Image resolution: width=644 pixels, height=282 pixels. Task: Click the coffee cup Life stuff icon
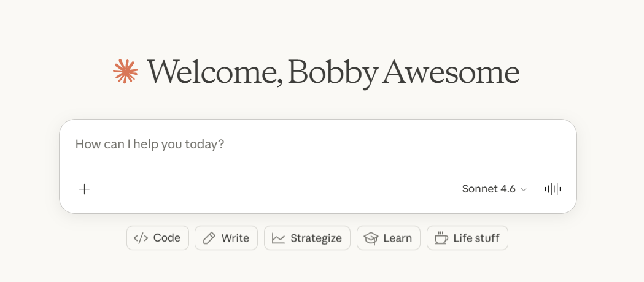pos(441,238)
